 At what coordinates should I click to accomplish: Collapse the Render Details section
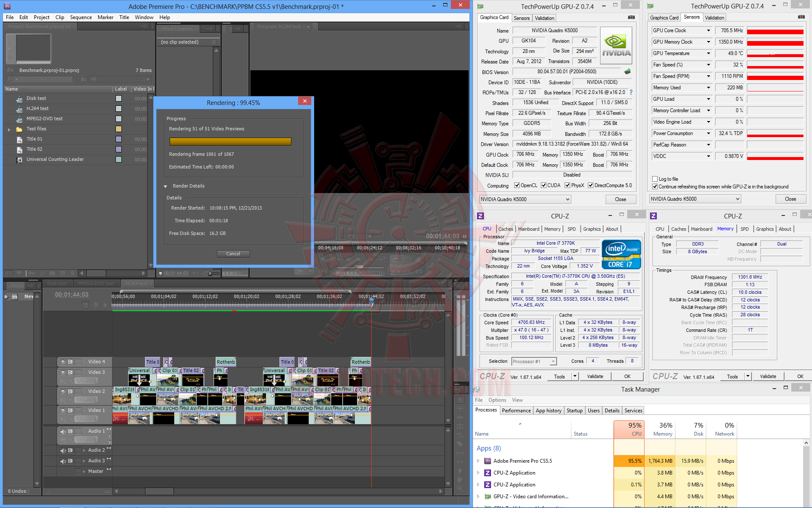166,186
